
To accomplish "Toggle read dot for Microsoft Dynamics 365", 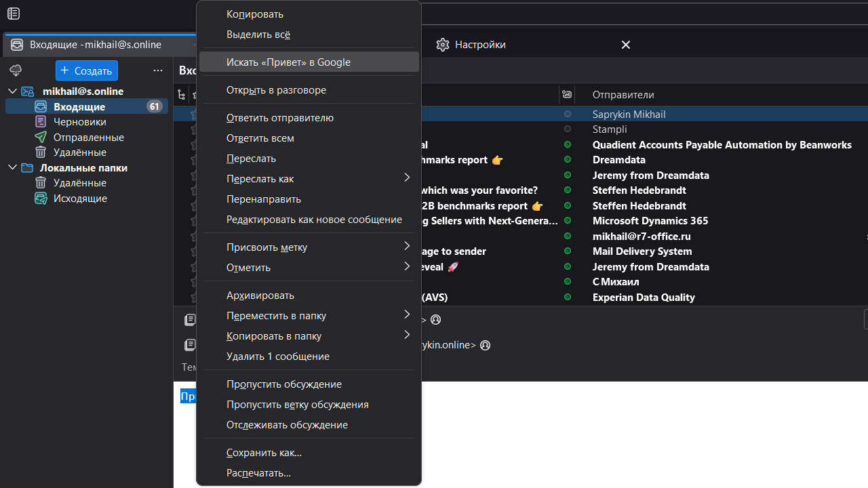I will point(568,221).
